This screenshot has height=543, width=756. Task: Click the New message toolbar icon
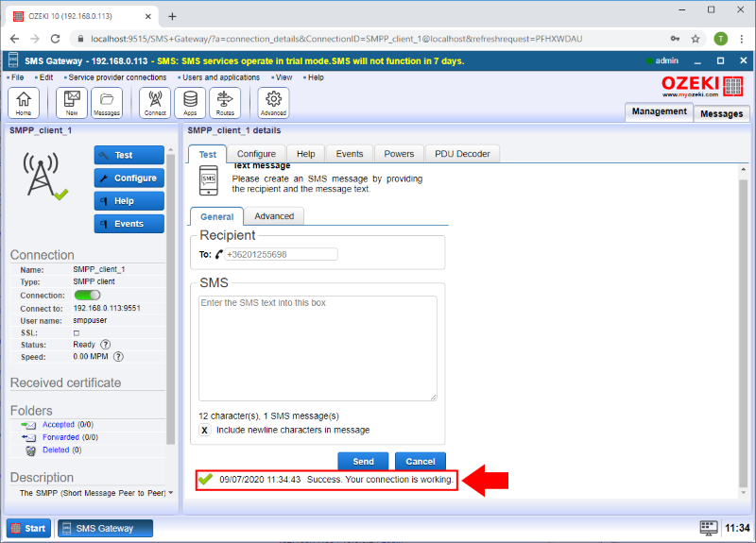click(72, 103)
